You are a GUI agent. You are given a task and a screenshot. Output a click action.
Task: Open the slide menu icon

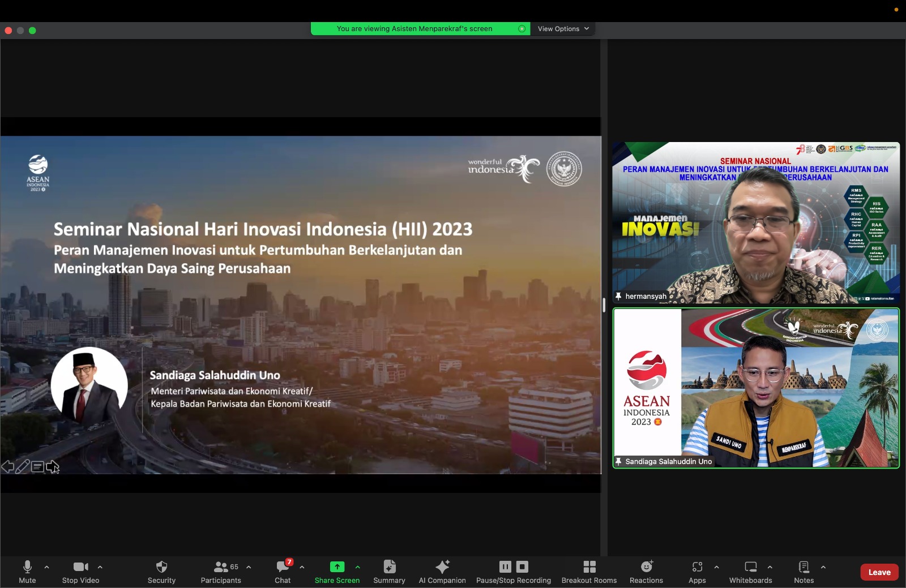click(x=37, y=467)
